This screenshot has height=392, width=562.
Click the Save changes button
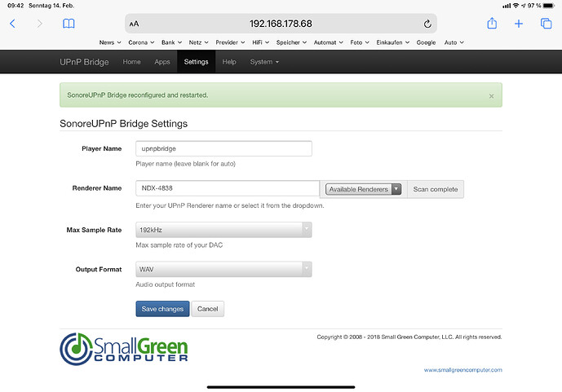pyautogui.click(x=162, y=309)
